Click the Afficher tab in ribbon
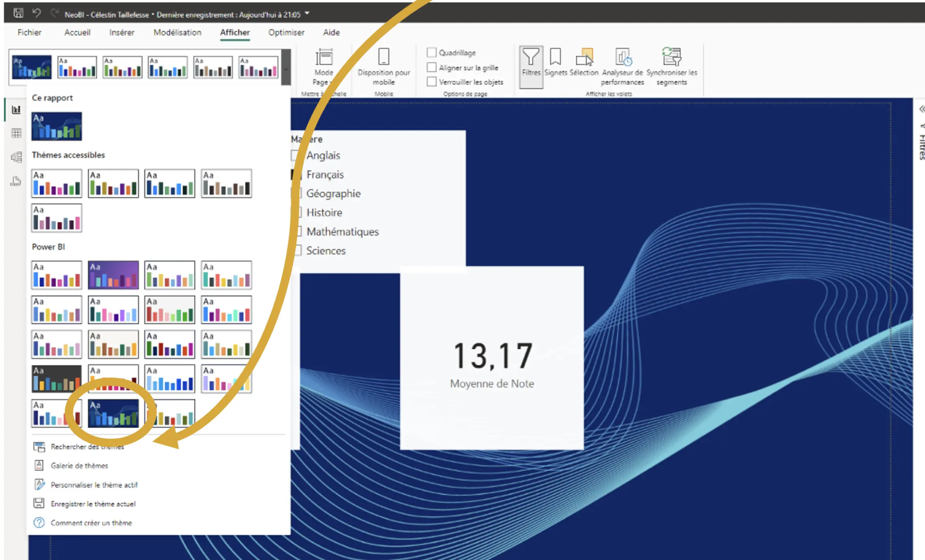Viewport: 925px width, 560px height. 234,33
